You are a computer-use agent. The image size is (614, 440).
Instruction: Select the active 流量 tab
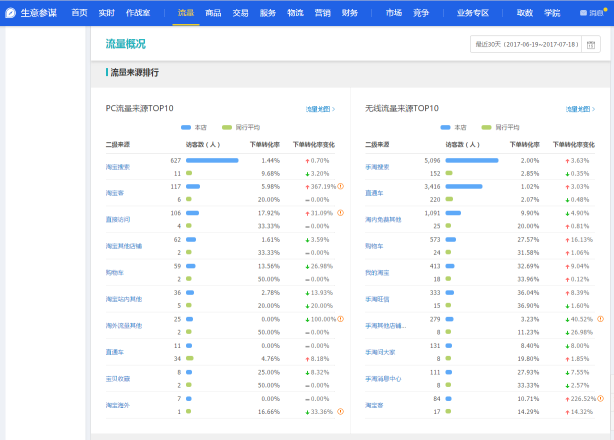click(x=186, y=13)
